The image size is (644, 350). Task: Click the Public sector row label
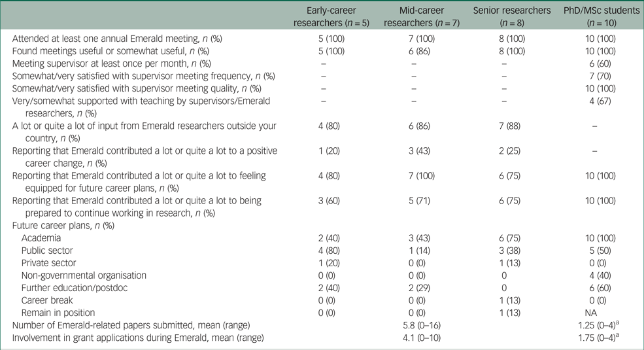coord(47,250)
